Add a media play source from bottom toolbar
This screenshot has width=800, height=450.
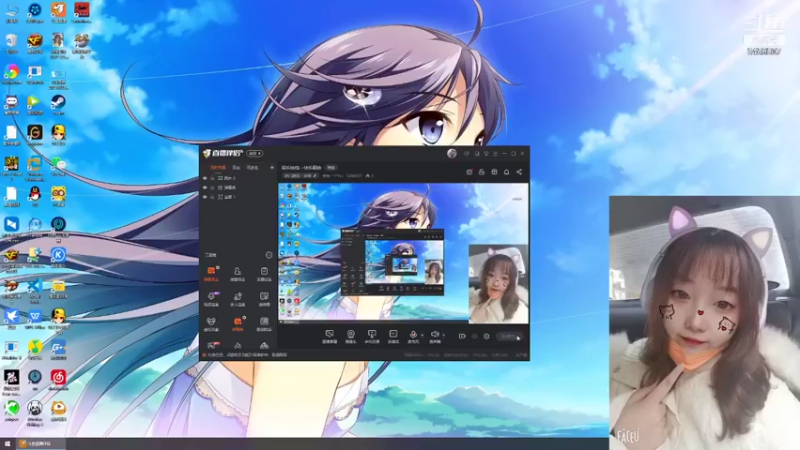point(393,336)
